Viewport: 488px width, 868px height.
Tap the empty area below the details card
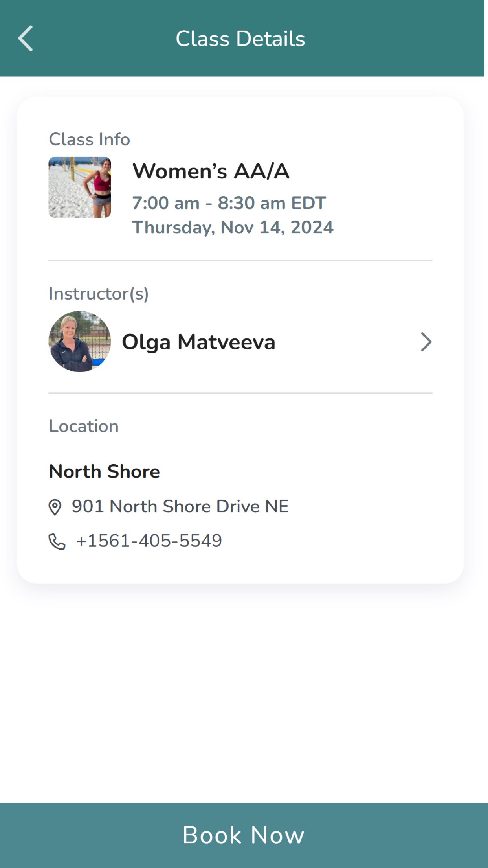pos(244,692)
